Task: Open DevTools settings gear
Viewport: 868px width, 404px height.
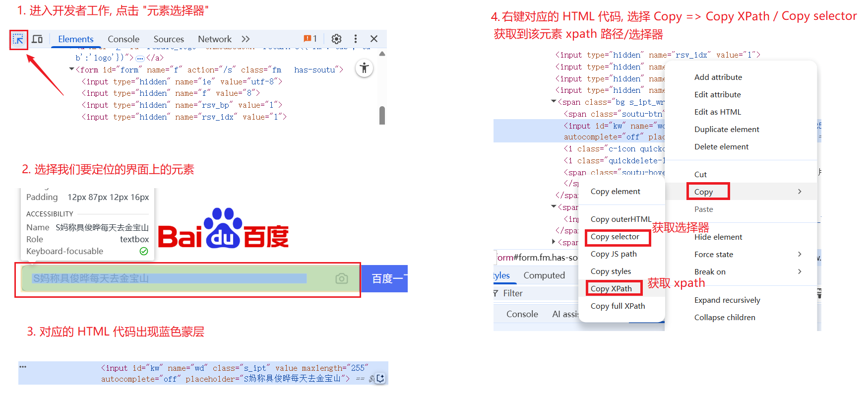Action: [336, 39]
